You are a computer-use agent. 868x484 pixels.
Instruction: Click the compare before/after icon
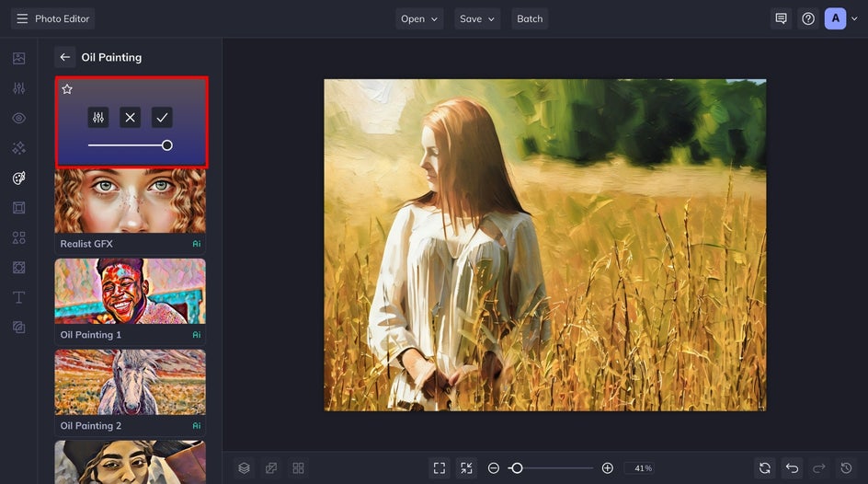271,468
